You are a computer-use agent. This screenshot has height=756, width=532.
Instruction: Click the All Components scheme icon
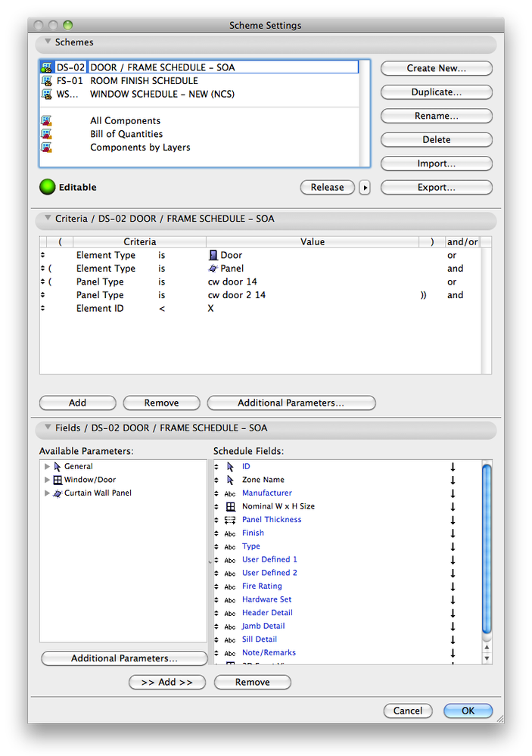tap(47, 120)
